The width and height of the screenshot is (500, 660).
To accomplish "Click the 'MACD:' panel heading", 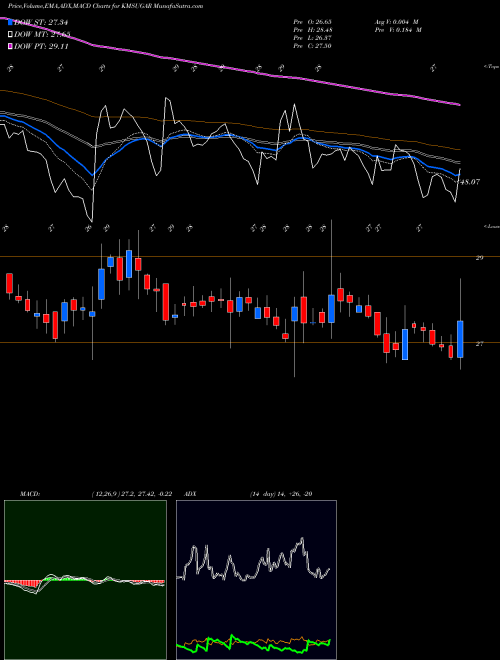I will coord(30,494).
